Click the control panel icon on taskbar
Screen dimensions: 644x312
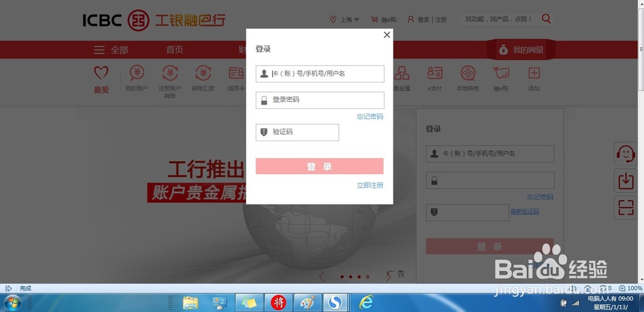(220, 304)
